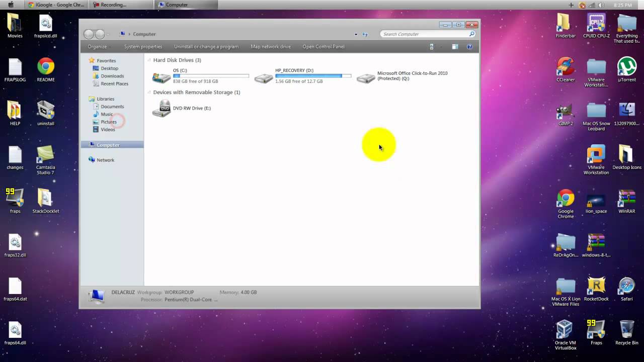The height and width of the screenshot is (362, 644).
Task: Select the Mac OS Snow Leopard folder
Action: click(596, 117)
